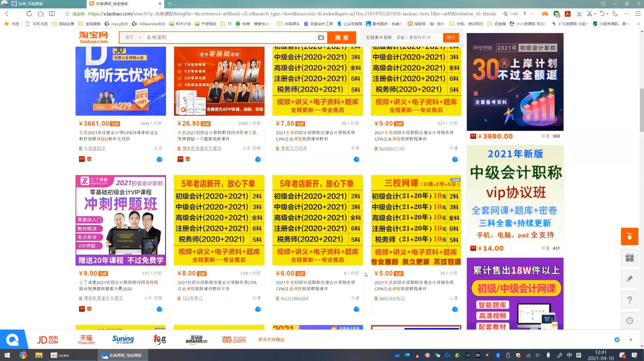The height and width of the screenshot is (361, 644).
Task: Click the scroll-to-top orange button
Action: coord(629,236)
